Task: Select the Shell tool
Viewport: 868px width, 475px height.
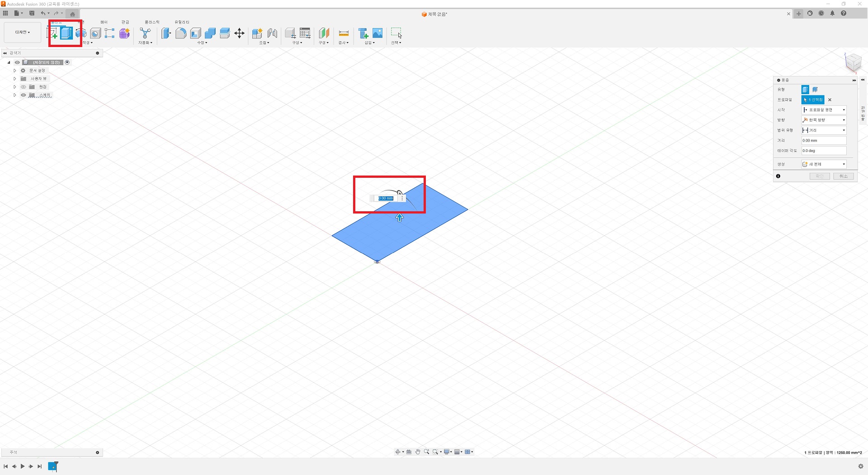Action: (x=195, y=33)
